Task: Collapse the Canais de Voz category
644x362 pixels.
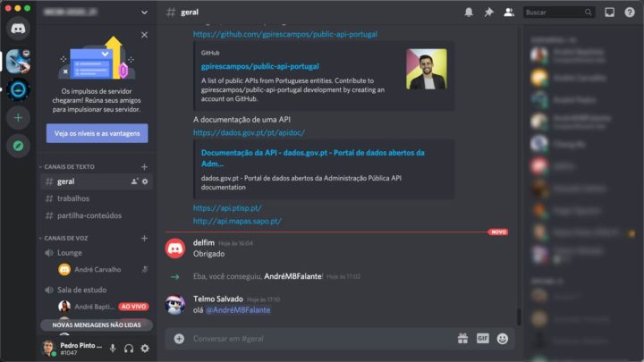Action: (68, 238)
